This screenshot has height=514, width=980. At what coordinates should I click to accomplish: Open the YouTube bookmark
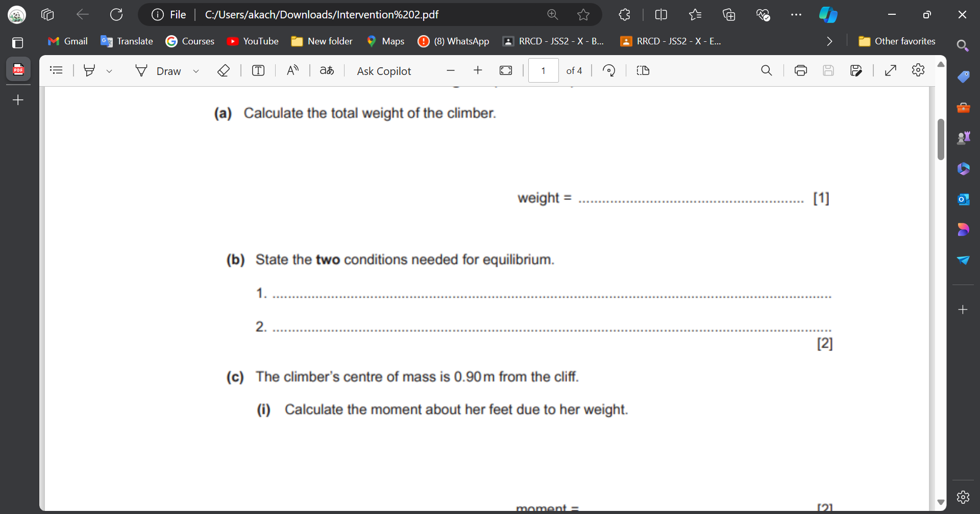[253, 41]
